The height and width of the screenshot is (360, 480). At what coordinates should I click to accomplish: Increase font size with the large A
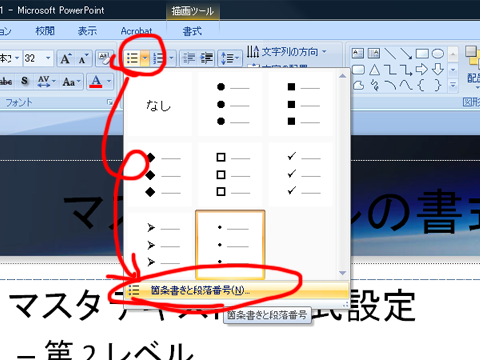(65, 59)
